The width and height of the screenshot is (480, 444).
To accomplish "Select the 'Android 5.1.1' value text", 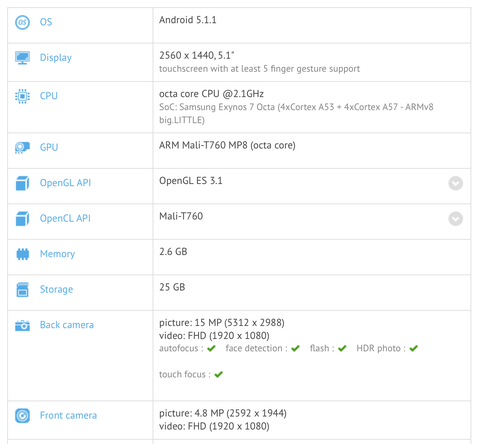I will [188, 20].
